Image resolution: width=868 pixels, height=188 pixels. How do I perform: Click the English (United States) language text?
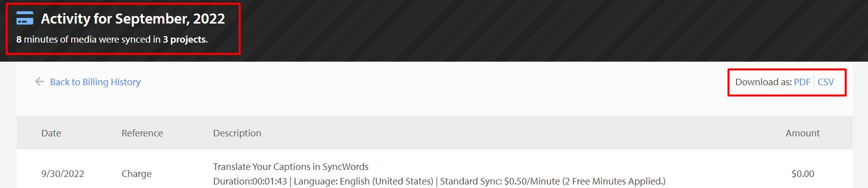(x=386, y=181)
